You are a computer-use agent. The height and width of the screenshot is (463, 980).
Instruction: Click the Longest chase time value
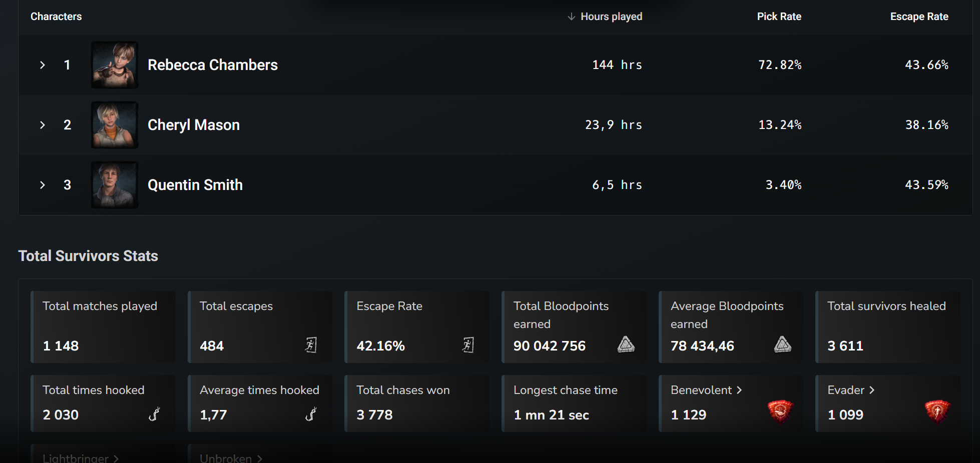tap(551, 415)
